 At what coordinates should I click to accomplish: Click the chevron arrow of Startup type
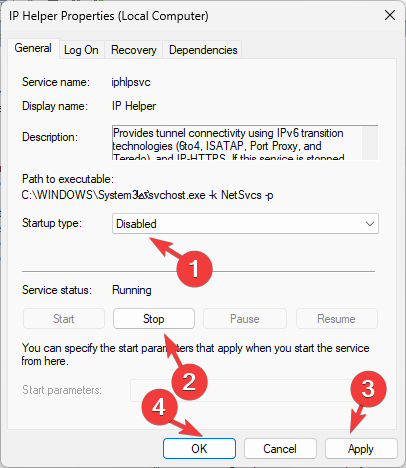pos(370,224)
